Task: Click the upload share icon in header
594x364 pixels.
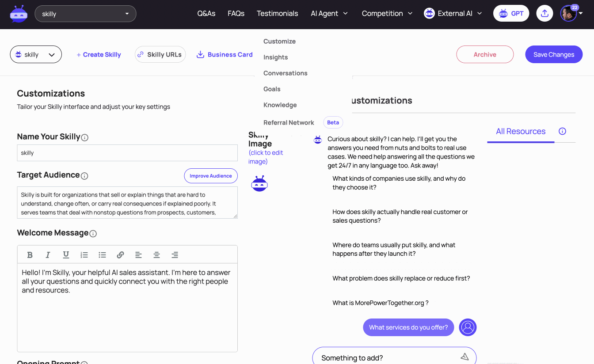Action: pyautogui.click(x=545, y=13)
